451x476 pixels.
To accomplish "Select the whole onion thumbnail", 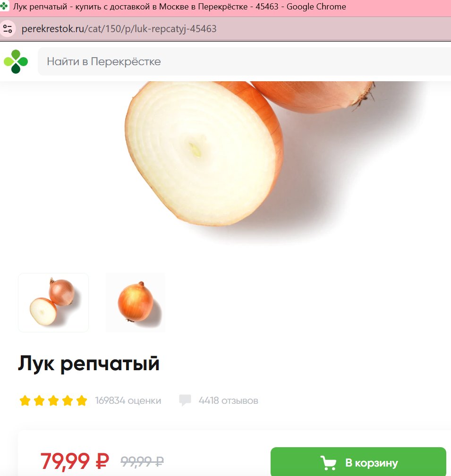I will coord(136,302).
